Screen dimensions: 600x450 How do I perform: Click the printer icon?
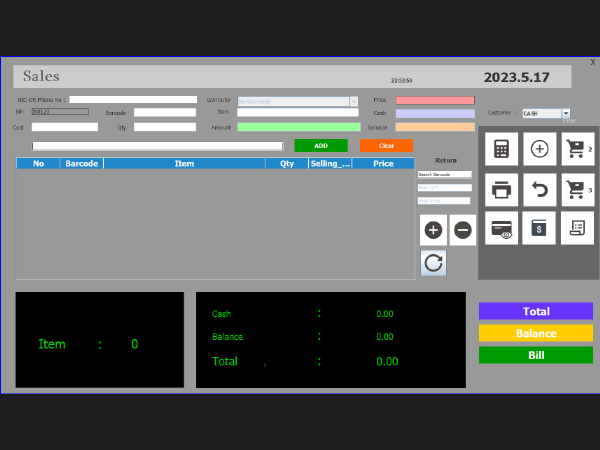click(501, 188)
